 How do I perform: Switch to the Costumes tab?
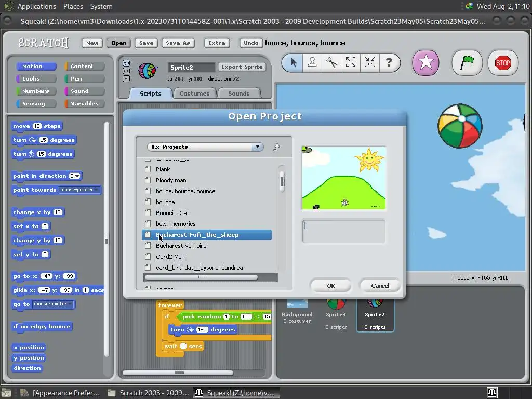pyautogui.click(x=194, y=94)
